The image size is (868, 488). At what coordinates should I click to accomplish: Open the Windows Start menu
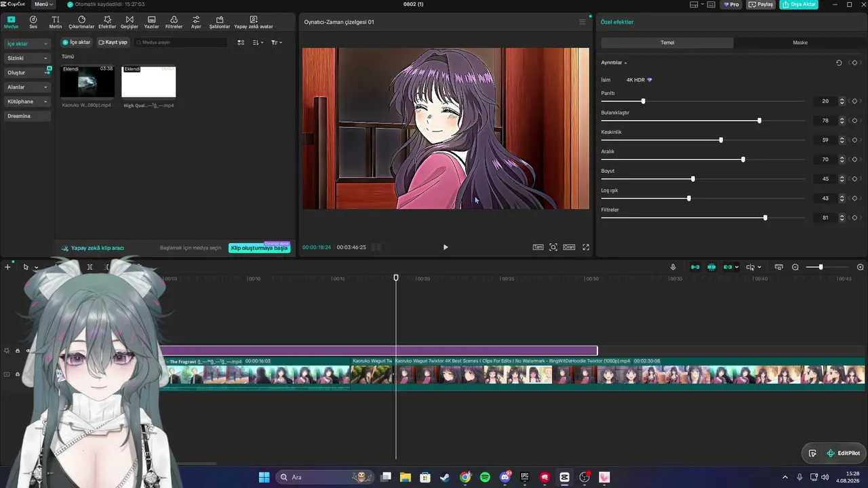click(x=264, y=477)
